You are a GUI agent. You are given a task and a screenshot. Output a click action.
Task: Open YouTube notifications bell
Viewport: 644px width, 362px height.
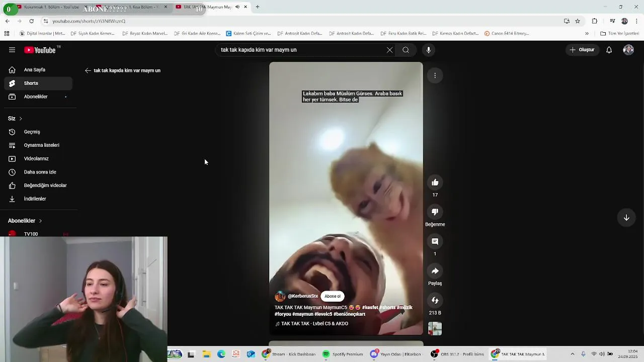[609, 50]
